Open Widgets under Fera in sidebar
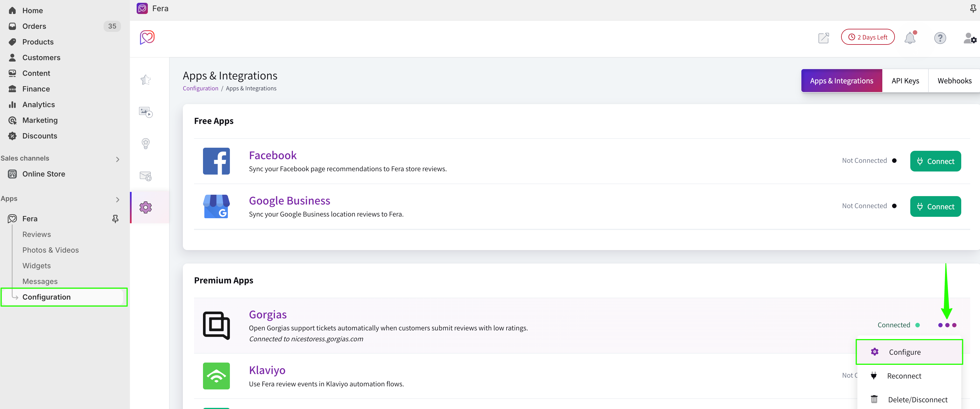 coord(36,266)
